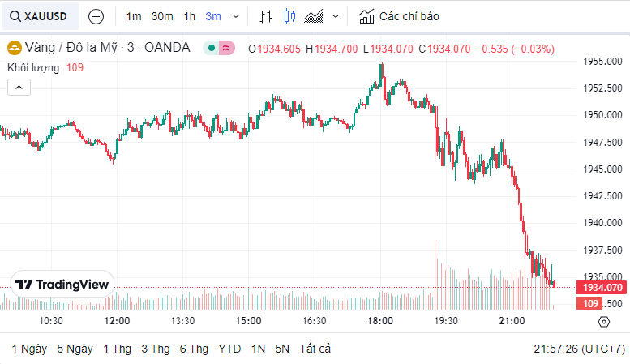This screenshot has height=364, width=630.
Task: Open Các chỉ báo indicators
Action: coord(399,16)
